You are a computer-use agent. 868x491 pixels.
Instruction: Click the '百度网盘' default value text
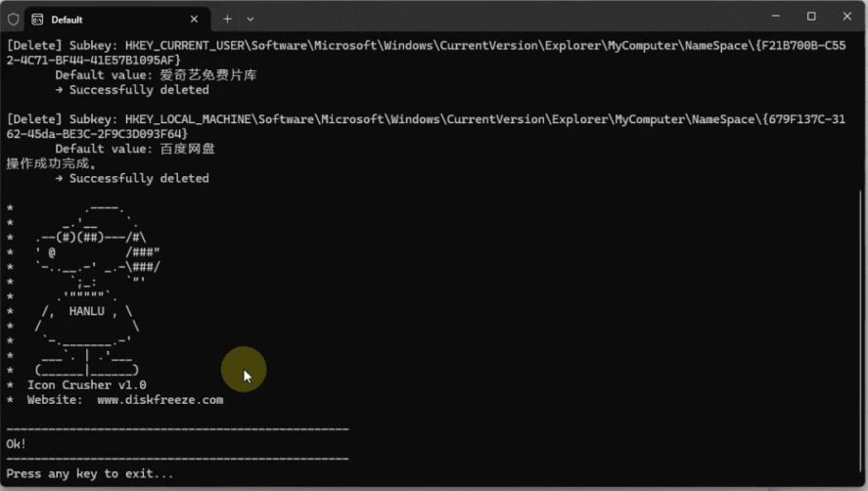pyautogui.click(x=188, y=149)
